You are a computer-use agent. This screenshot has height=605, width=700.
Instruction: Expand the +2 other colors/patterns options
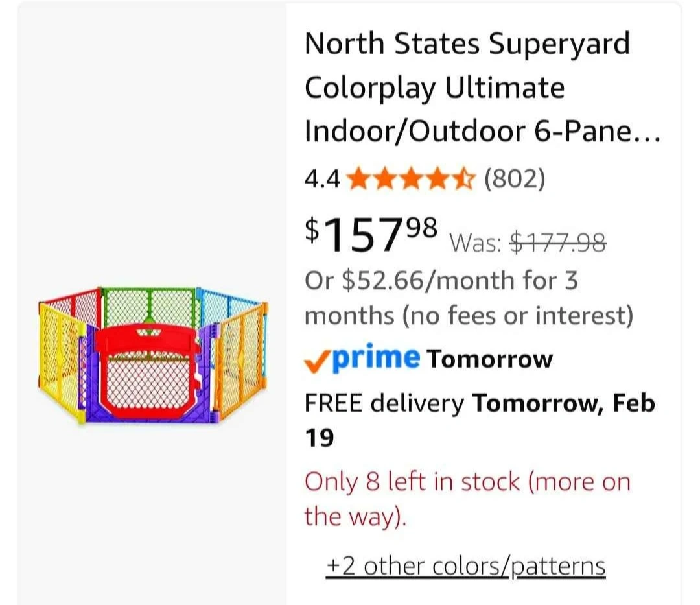point(466,565)
